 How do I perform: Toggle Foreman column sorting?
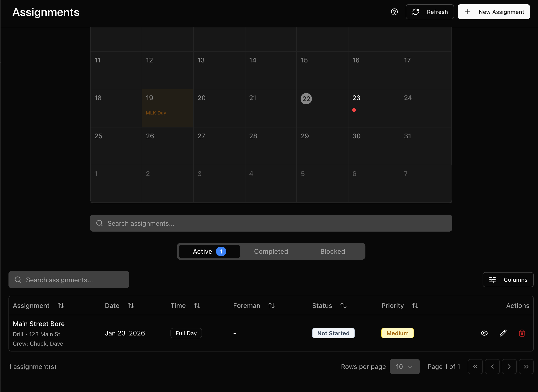click(x=272, y=306)
